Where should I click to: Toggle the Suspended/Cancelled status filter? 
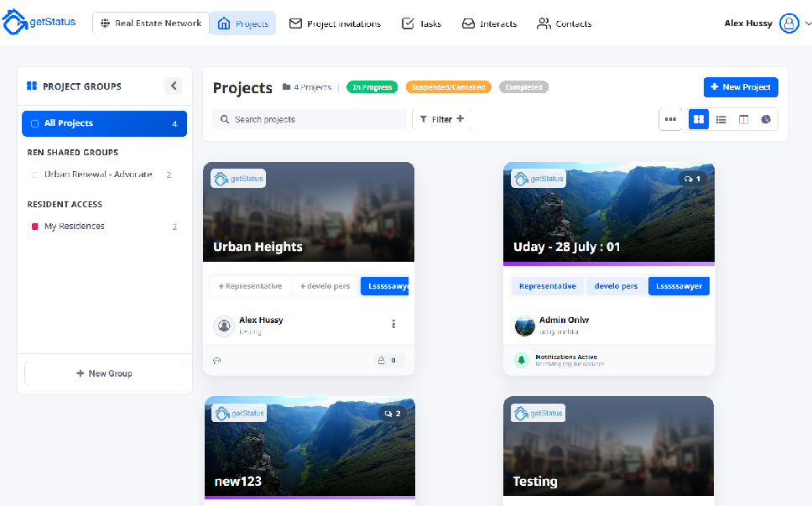tap(449, 87)
